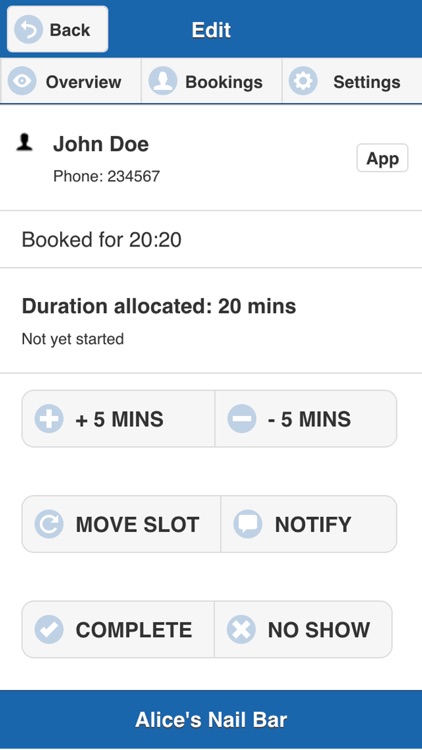Tap the Alice's Nail Bar footer bar
The height and width of the screenshot is (750, 422).
pyautogui.click(x=211, y=719)
